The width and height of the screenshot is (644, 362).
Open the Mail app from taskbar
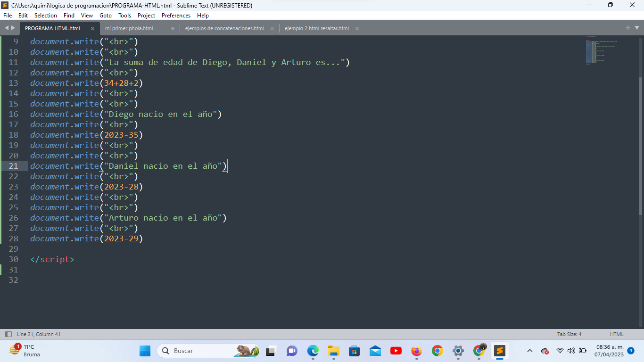(375, 351)
